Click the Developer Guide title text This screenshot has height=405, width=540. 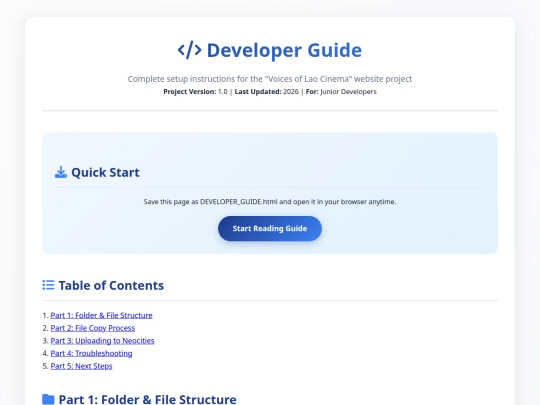[284, 50]
